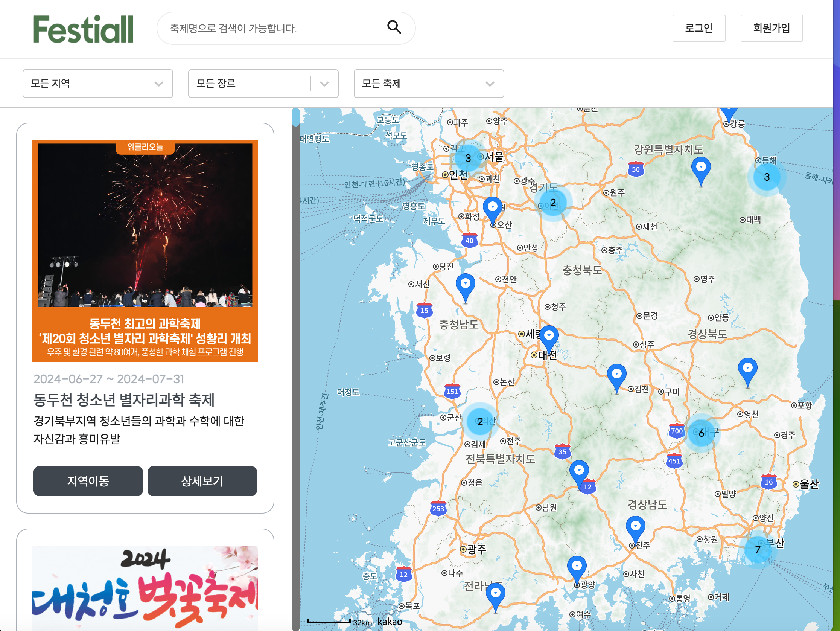Image resolution: width=840 pixels, height=631 pixels.
Task: Click the 회원가입 sign-up button
Action: tap(771, 28)
